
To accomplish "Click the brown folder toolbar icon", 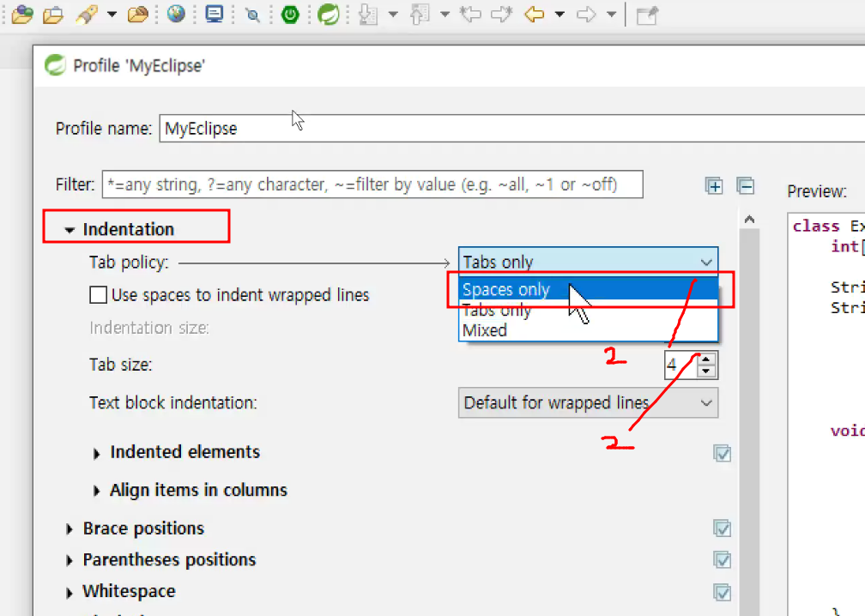I will tap(137, 15).
